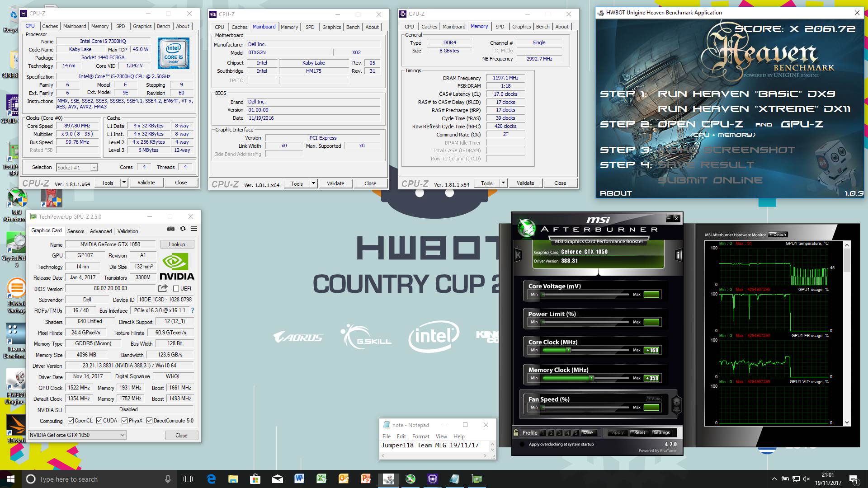Toggle the DirectCompute 5.0 checkbox
Screen dimensions: 868x488
pyautogui.click(x=149, y=421)
